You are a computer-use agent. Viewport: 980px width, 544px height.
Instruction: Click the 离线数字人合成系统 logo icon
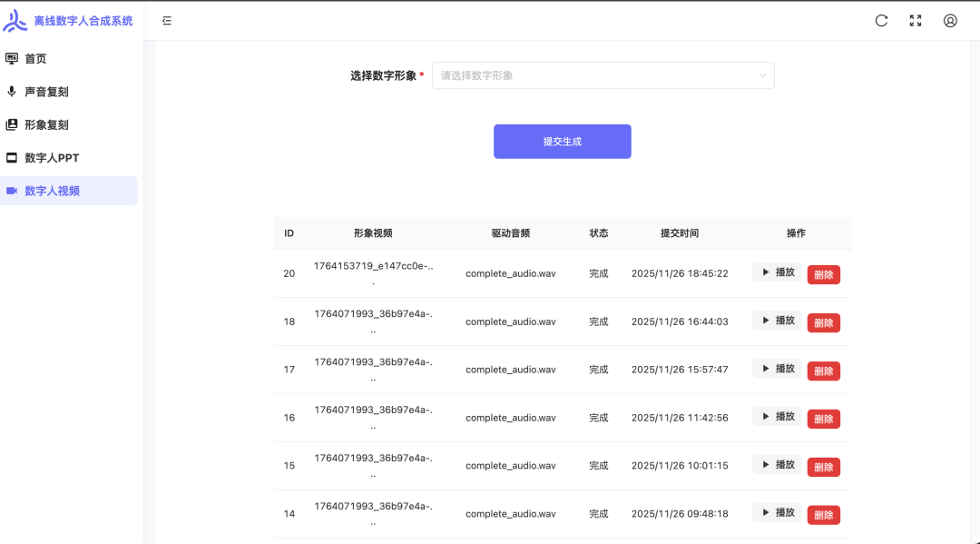[x=14, y=19]
